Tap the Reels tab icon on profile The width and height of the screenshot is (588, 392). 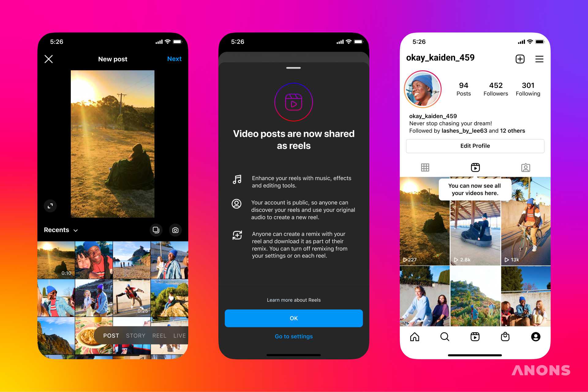coord(475,168)
